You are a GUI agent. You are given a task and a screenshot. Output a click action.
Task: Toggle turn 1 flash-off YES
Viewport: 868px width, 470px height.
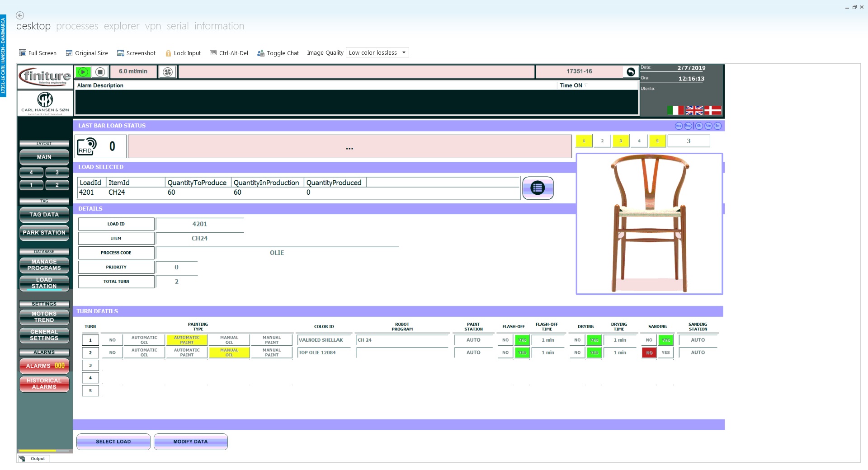522,340
